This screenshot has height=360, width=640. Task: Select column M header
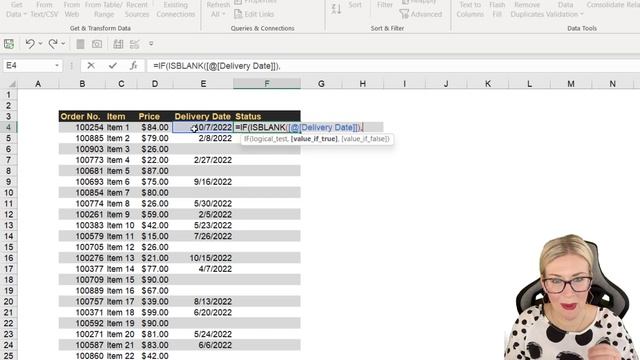[x=571, y=84]
